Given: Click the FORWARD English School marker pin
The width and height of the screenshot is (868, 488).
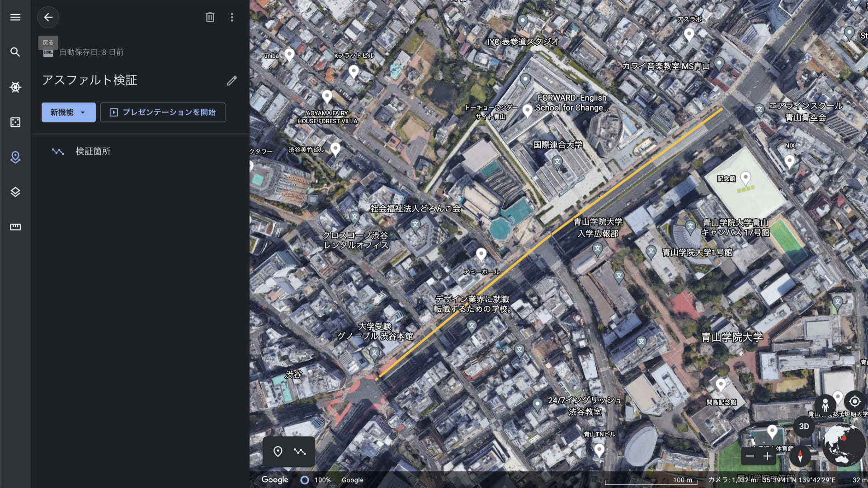Looking at the screenshot, I should (x=527, y=110).
